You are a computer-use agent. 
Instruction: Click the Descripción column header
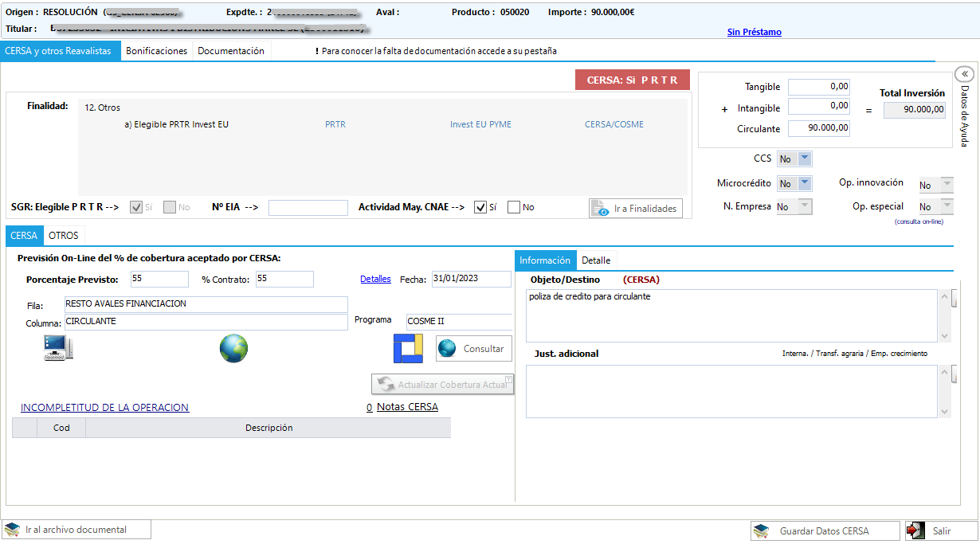(269, 428)
